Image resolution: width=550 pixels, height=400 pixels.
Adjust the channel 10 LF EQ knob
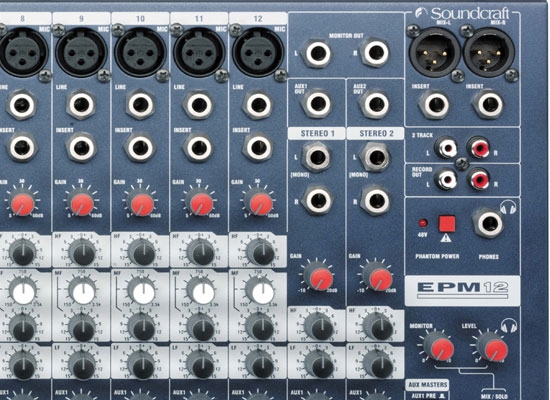(141, 366)
